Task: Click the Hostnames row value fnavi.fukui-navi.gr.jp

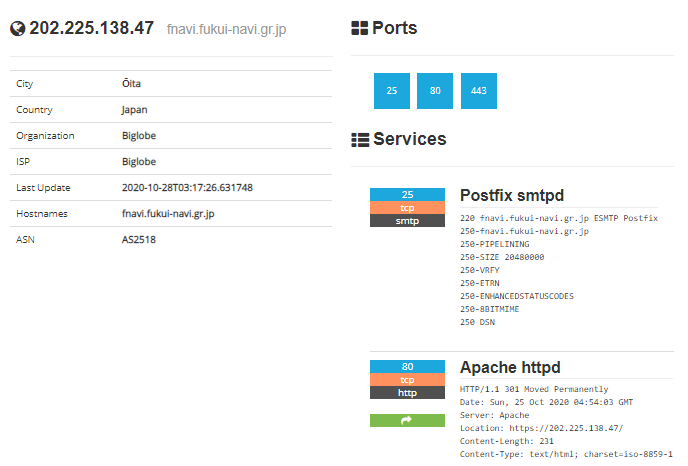Action: (x=168, y=214)
